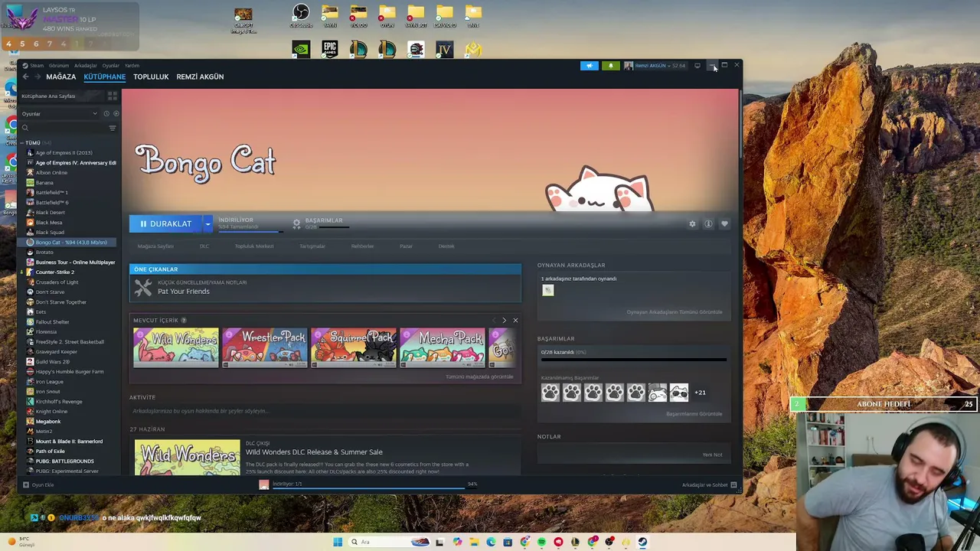Click Tümünü mağazada görüntüle link

click(x=479, y=377)
